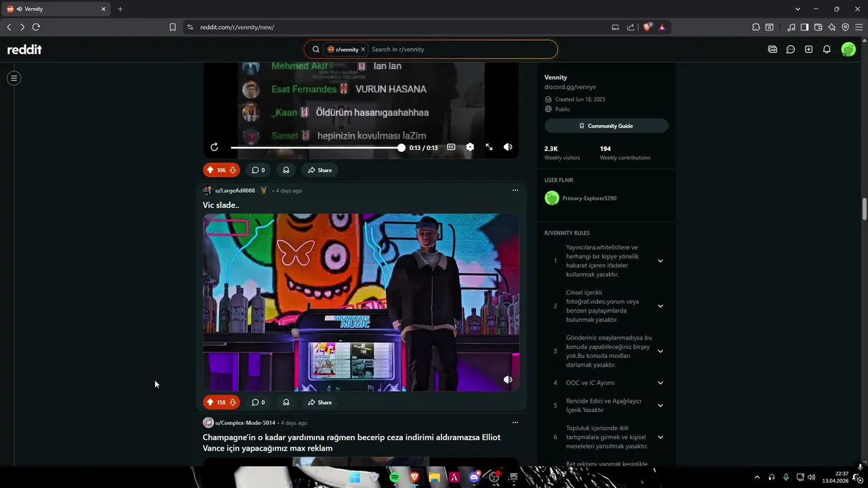Image resolution: width=868 pixels, height=488 pixels.
Task: Expand rule 1 about hakaret içeren ifadeler
Action: tap(660, 261)
